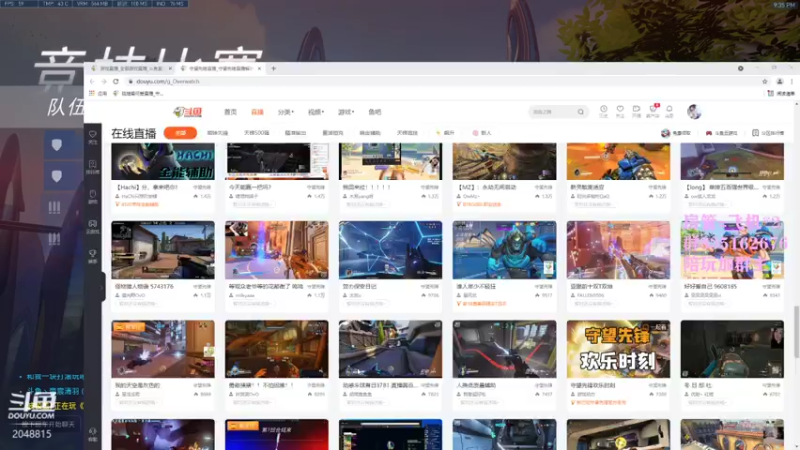Viewport: 800px width, 450px height.
Task: Expand the collapsed left sidebar handle
Action: 102,287
